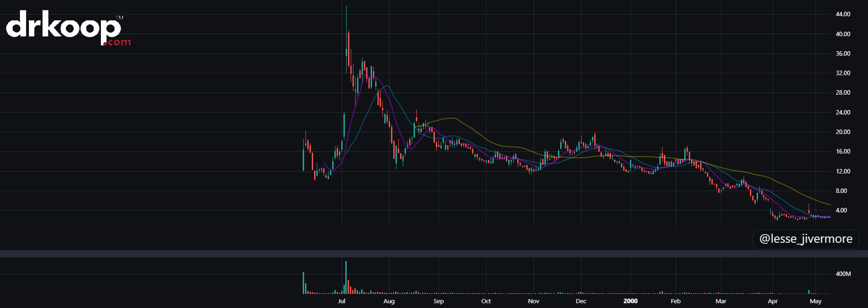868x308 pixels.
Task: Click the 4.00 price axis label
Action: [841, 210]
